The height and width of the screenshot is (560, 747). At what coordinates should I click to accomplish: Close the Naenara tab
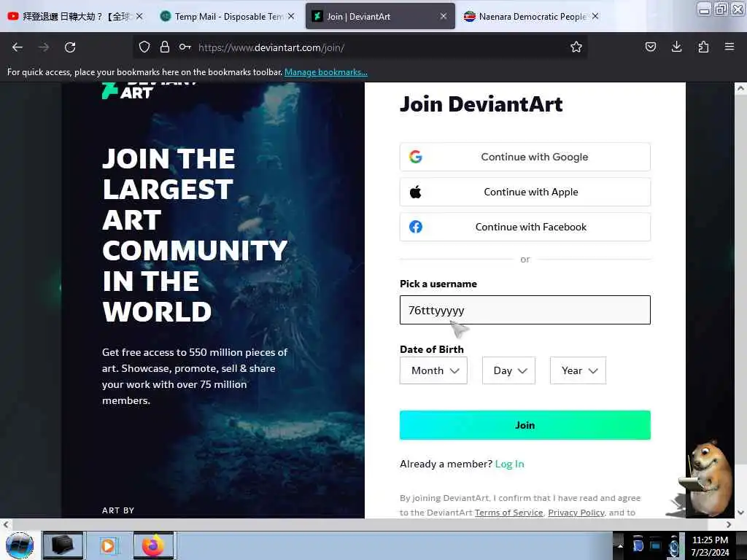[x=595, y=16]
